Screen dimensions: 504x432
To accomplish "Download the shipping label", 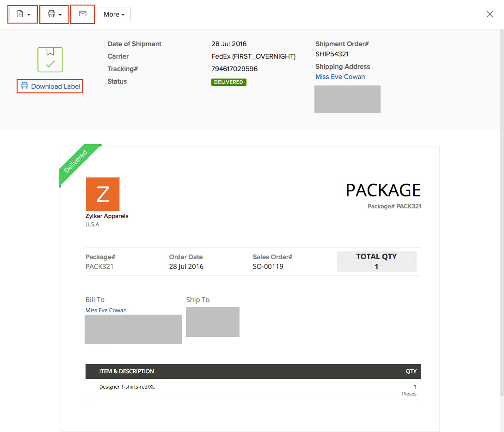I will pyautogui.click(x=55, y=86).
